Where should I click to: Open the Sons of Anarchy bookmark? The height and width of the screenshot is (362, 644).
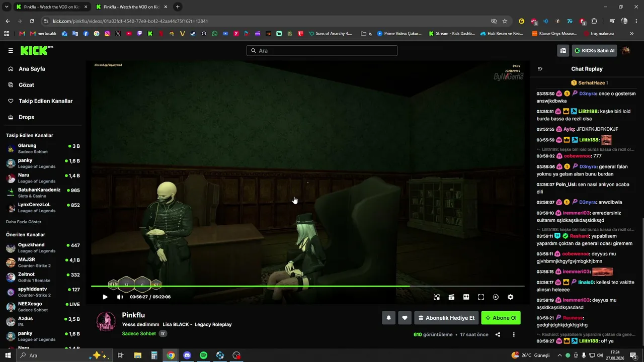[330, 34]
